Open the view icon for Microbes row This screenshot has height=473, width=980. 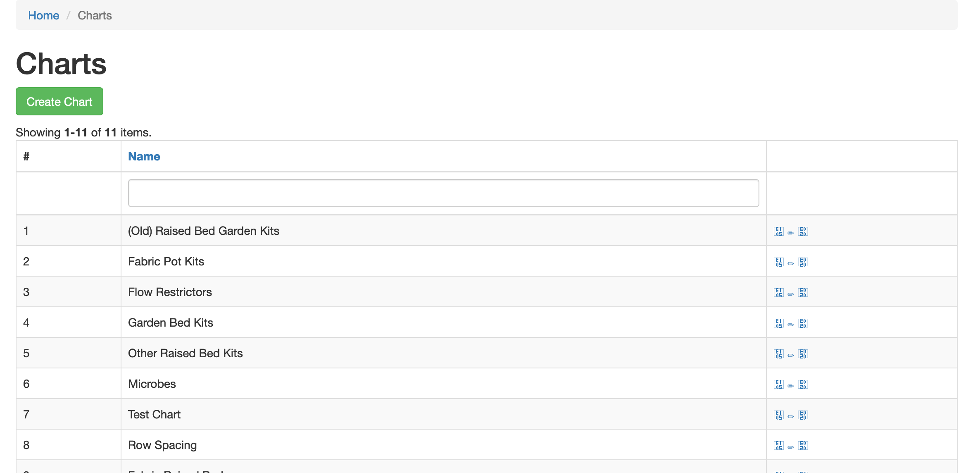pos(778,384)
